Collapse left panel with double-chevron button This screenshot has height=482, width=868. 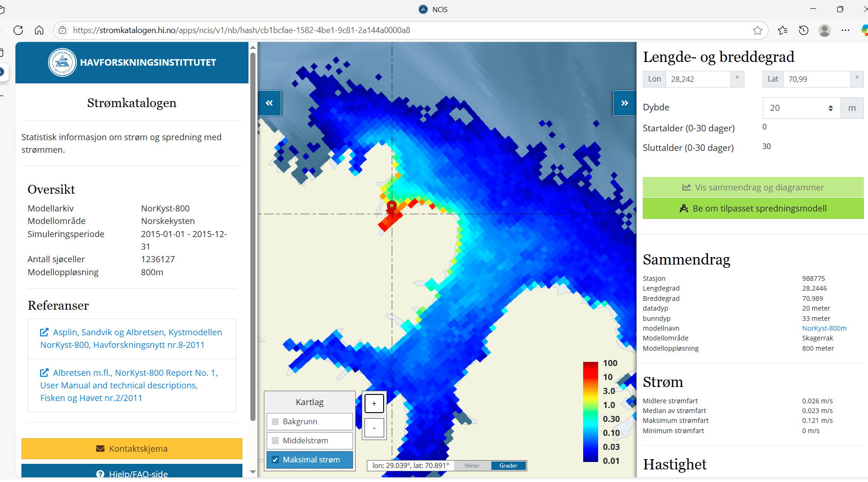pos(269,103)
